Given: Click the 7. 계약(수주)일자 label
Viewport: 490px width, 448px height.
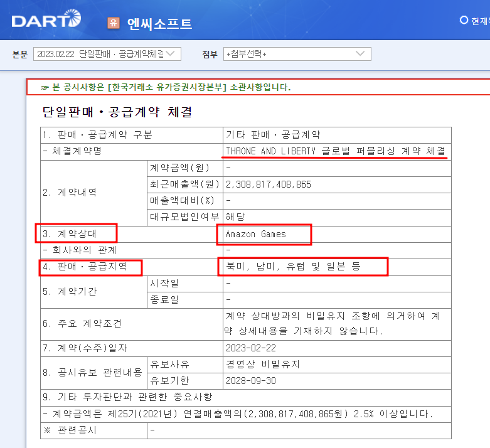Looking at the screenshot, I should click(x=85, y=348).
